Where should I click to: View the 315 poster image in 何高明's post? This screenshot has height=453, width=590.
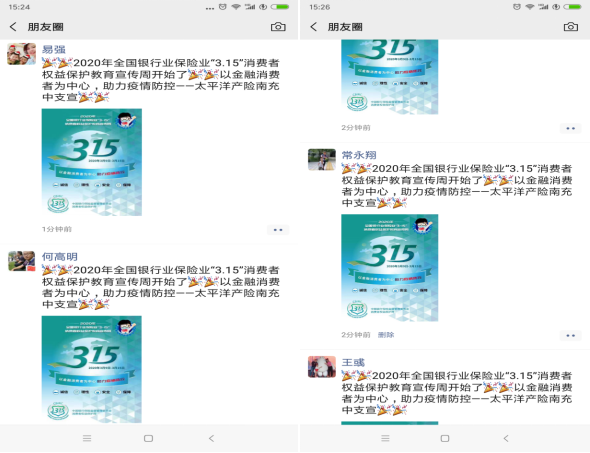click(92, 369)
